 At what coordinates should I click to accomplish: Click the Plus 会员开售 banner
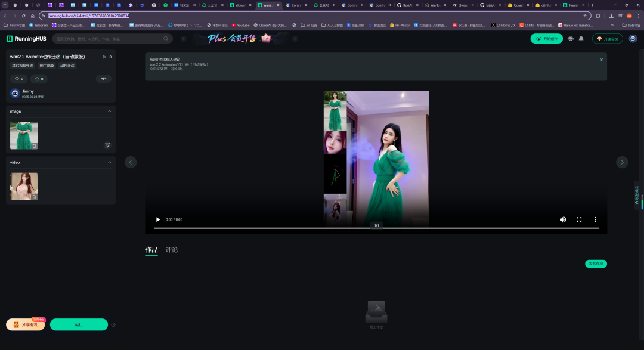click(240, 39)
